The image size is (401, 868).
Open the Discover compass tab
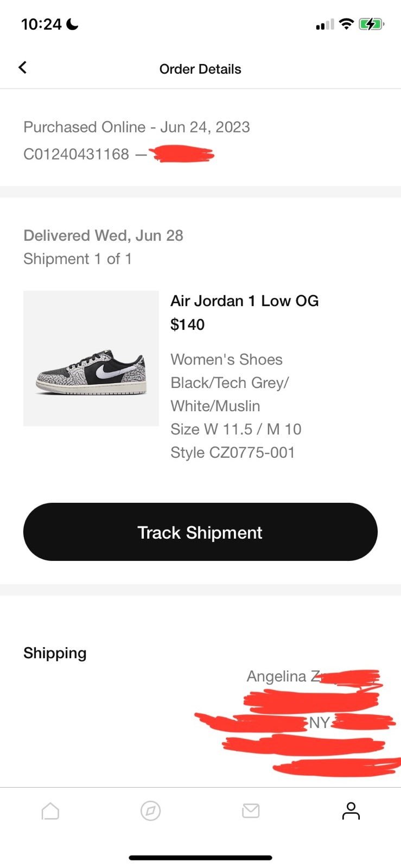[150, 811]
